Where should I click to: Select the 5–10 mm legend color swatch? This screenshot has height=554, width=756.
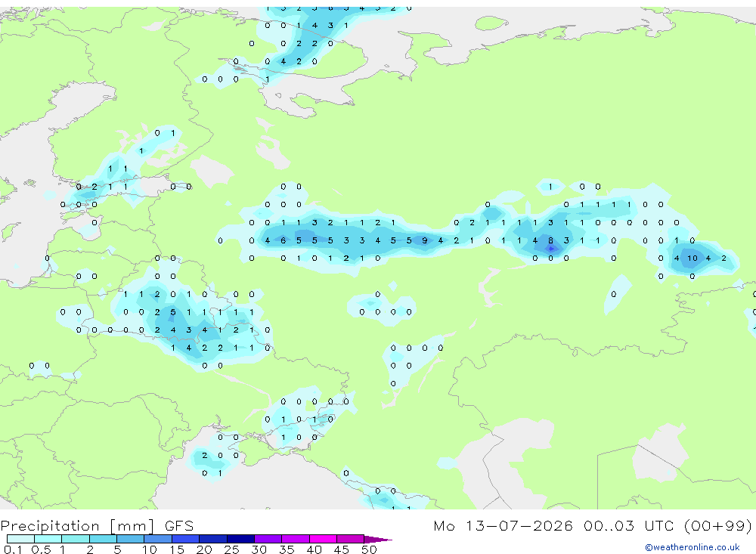(x=131, y=539)
